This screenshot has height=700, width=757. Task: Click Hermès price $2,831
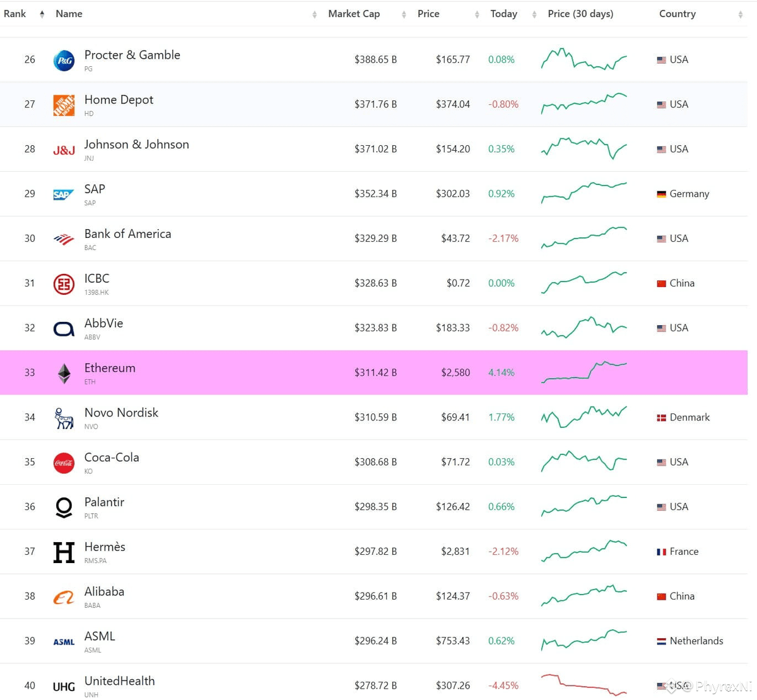pos(455,552)
